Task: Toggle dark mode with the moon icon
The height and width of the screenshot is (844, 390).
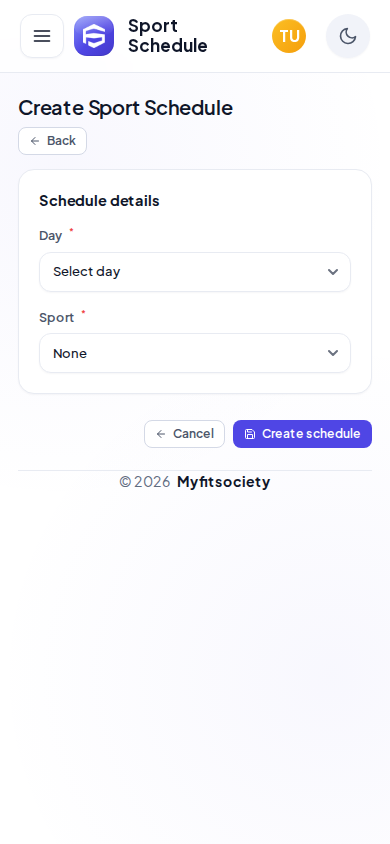Action: (348, 36)
